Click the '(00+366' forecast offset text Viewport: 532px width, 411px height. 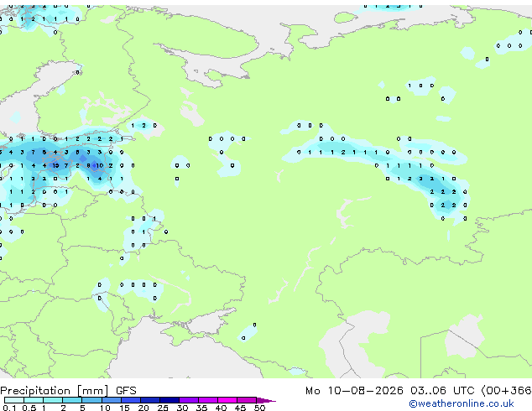(x=506, y=391)
